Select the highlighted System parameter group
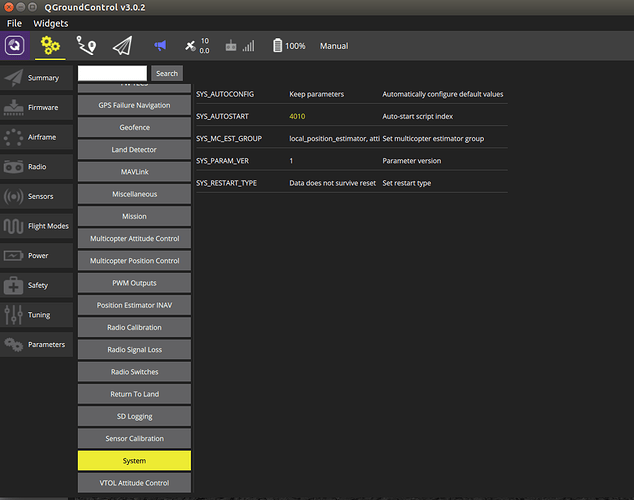634x500 pixels. point(134,461)
